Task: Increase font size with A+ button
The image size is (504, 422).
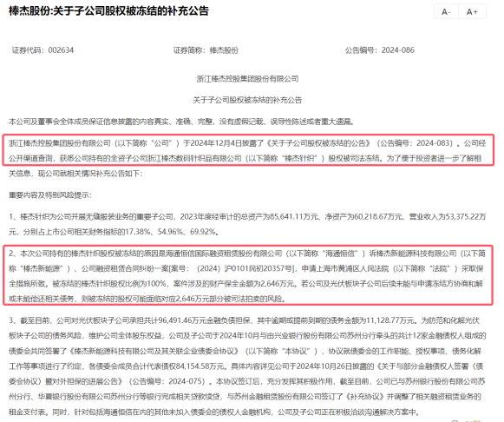Action: [x=472, y=12]
